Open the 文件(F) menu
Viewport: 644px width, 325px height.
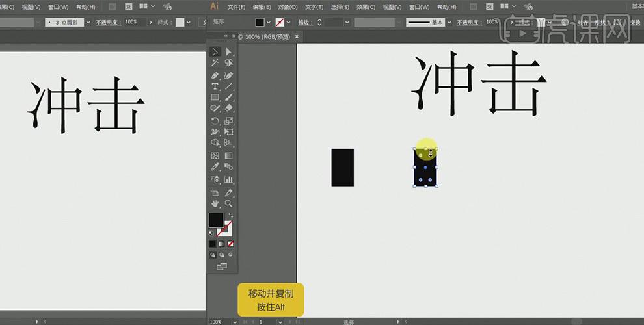point(236,7)
